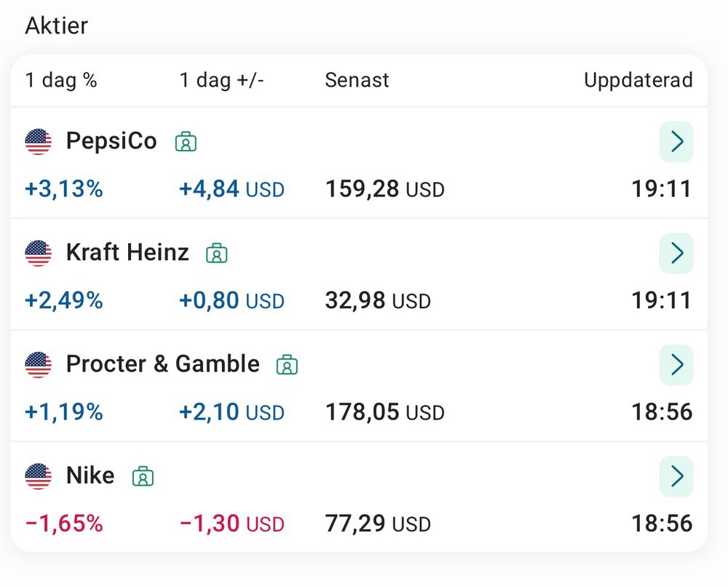This screenshot has height=587, width=728.
Task: Tap the green portfolio icon beside Kraft Heinz
Action: 217,253
